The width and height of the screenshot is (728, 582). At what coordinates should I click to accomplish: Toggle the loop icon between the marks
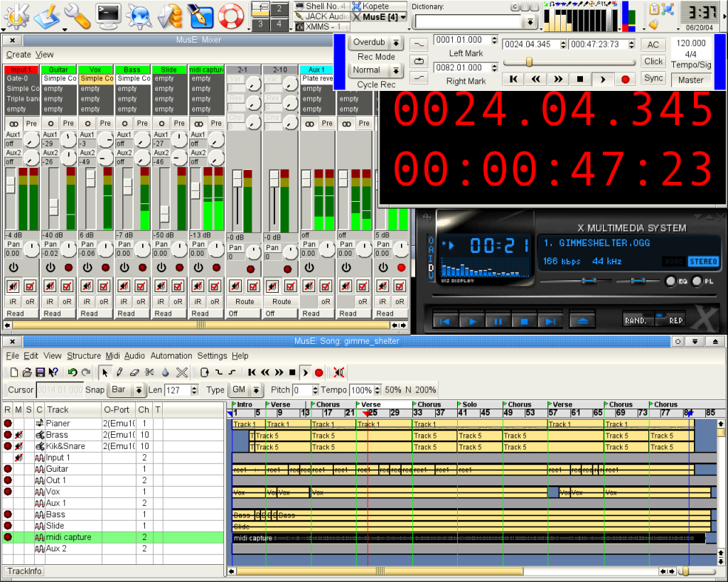click(x=419, y=61)
